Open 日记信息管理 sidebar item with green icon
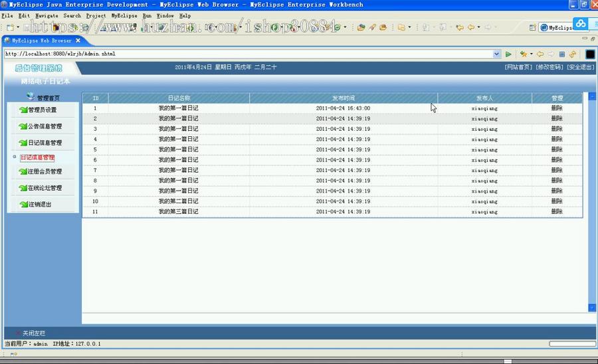The width and height of the screenshot is (598, 364). [x=45, y=143]
